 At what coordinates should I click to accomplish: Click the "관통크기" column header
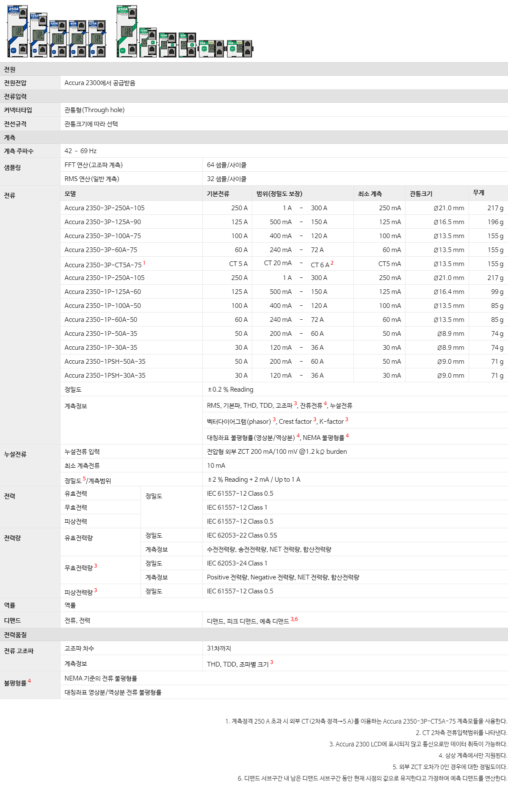(421, 194)
